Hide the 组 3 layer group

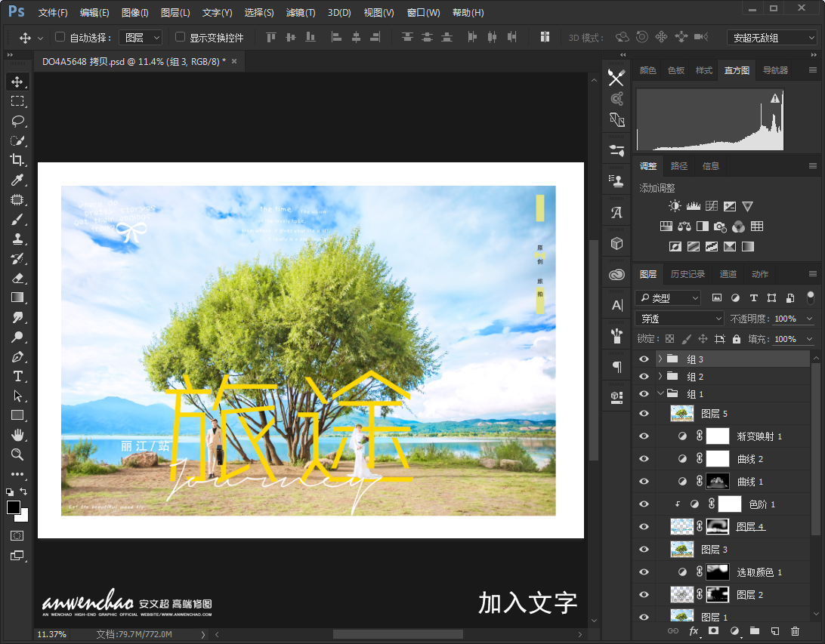click(644, 359)
